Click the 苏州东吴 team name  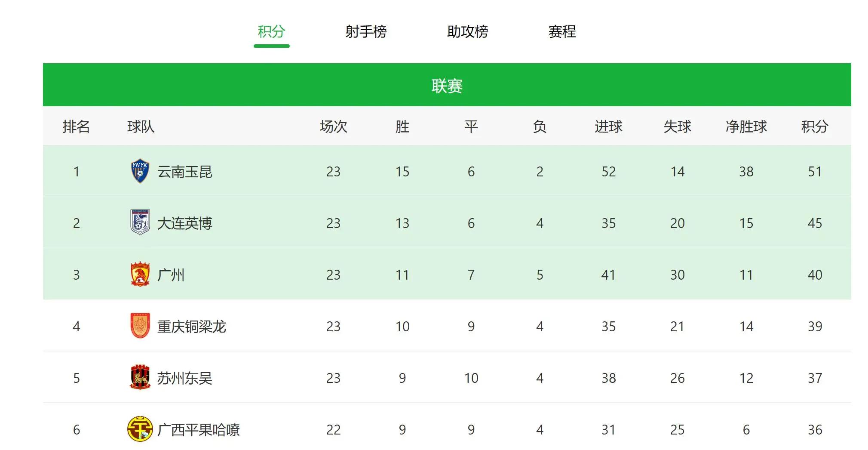[184, 378]
